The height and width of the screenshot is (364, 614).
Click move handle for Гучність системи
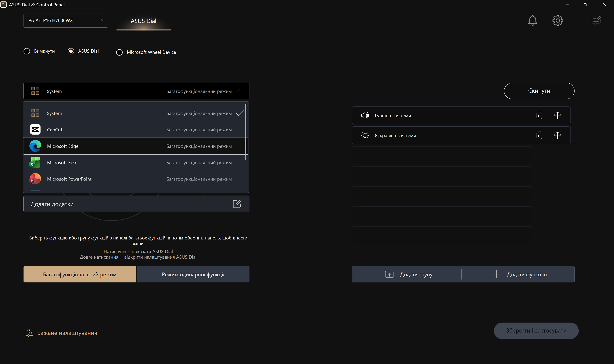[557, 115]
